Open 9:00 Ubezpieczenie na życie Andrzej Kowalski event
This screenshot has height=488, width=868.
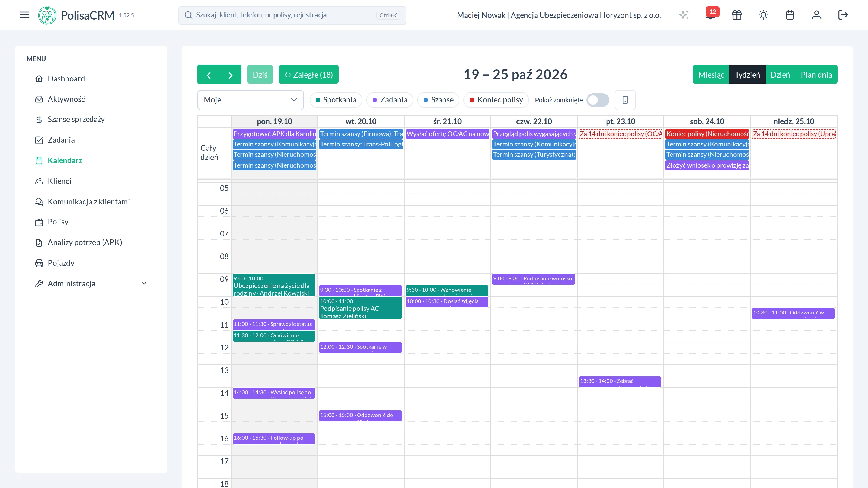(274, 285)
